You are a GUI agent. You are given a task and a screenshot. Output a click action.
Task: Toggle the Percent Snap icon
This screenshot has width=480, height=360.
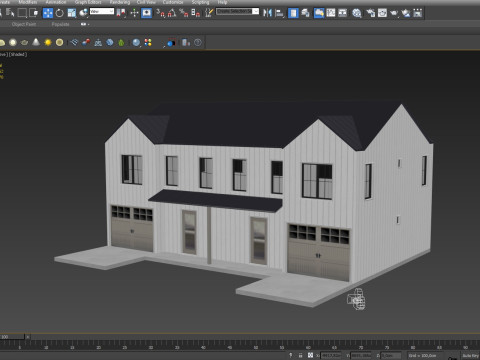(184, 13)
